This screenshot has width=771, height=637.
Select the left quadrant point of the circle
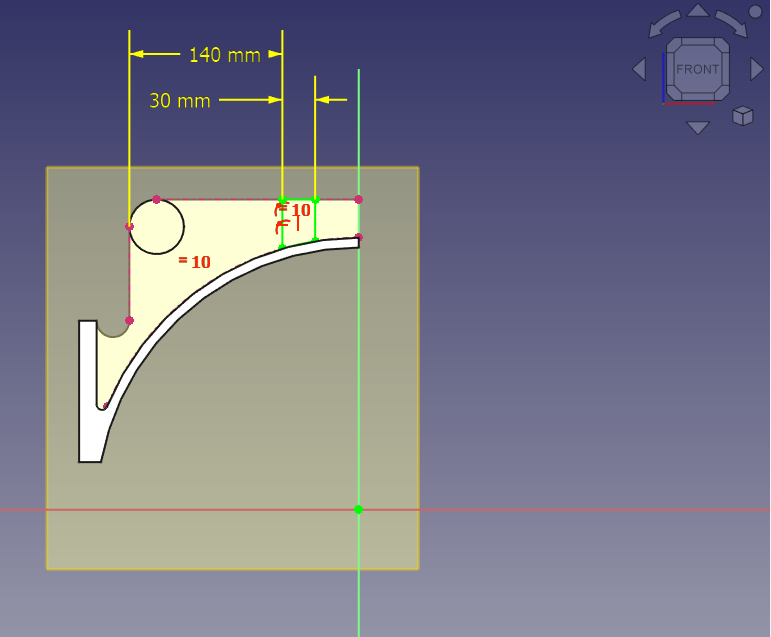click(x=129, y=227)
